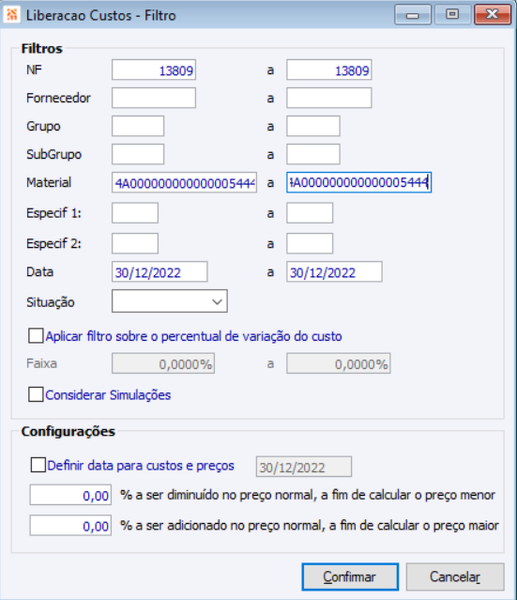Check Considerar Simulações option
The image size is (517, 600).
36,395
